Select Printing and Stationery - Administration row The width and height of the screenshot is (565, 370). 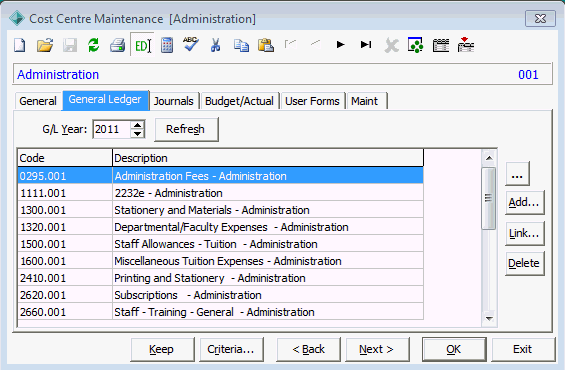(x=221, y=278)
